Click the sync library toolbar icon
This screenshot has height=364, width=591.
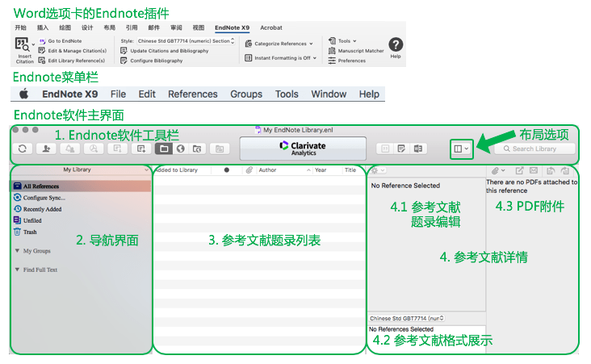23,149
